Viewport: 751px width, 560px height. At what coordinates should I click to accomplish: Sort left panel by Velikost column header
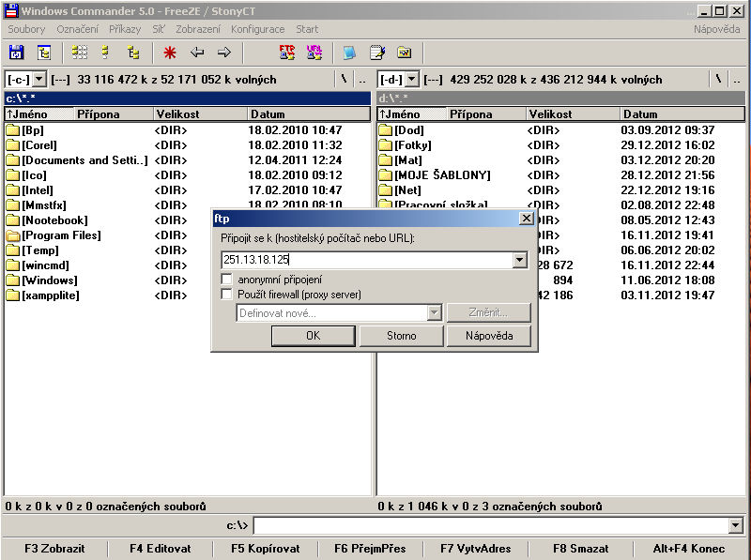(200, 114)
